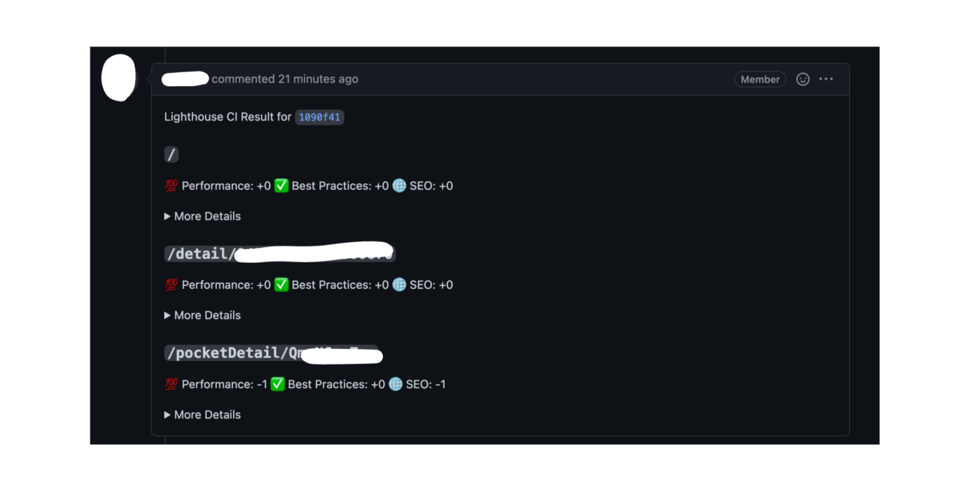
Task: Click the /detail/ route heading
Action: (x=201, y=254)
